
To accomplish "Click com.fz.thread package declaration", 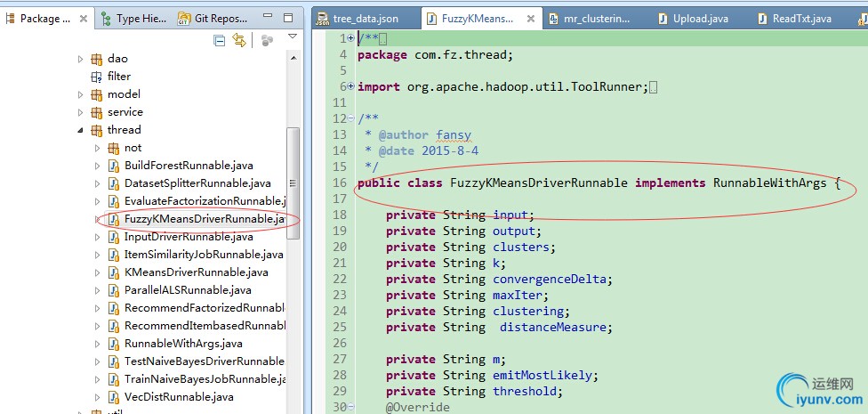I will [x=461, y=55].
